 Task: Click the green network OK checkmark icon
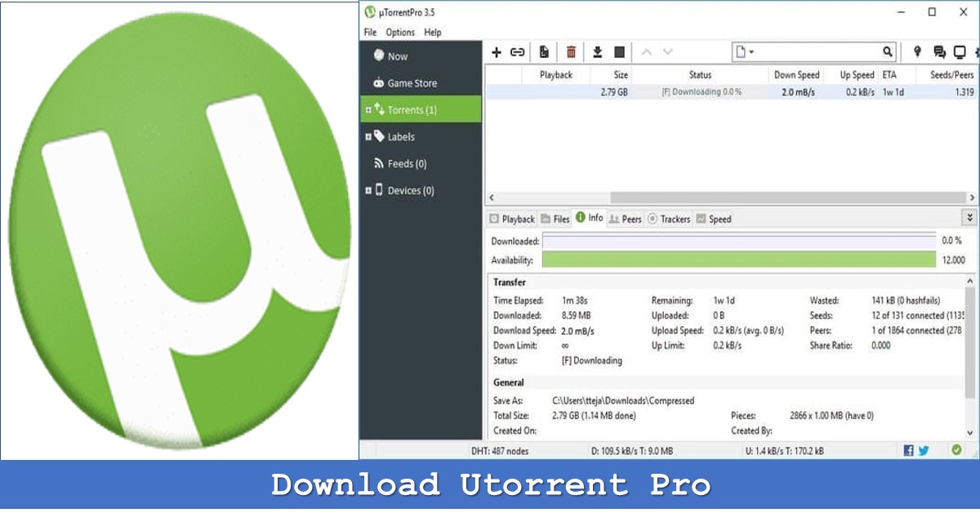(x=956, y=450)
